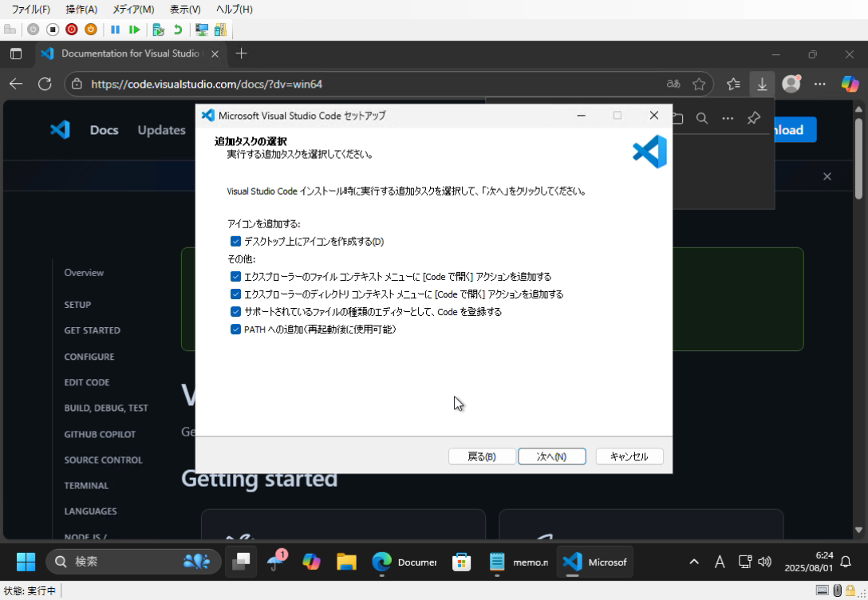Show hidden system tray icons
The width and height of the screenshot is (868, 600).
(693, 562)
